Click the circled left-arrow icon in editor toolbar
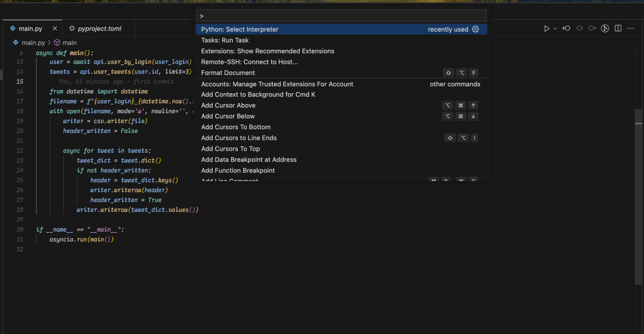The image size is (644, 334). [x=566, y=28]
